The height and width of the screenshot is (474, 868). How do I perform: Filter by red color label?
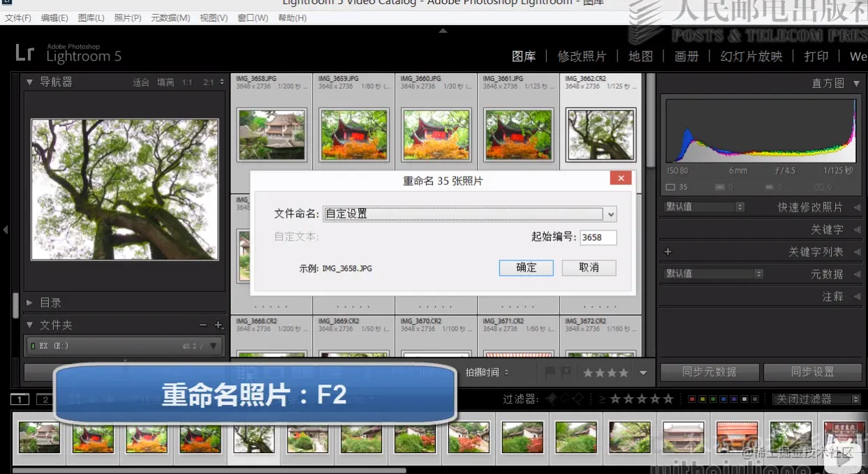691,399
